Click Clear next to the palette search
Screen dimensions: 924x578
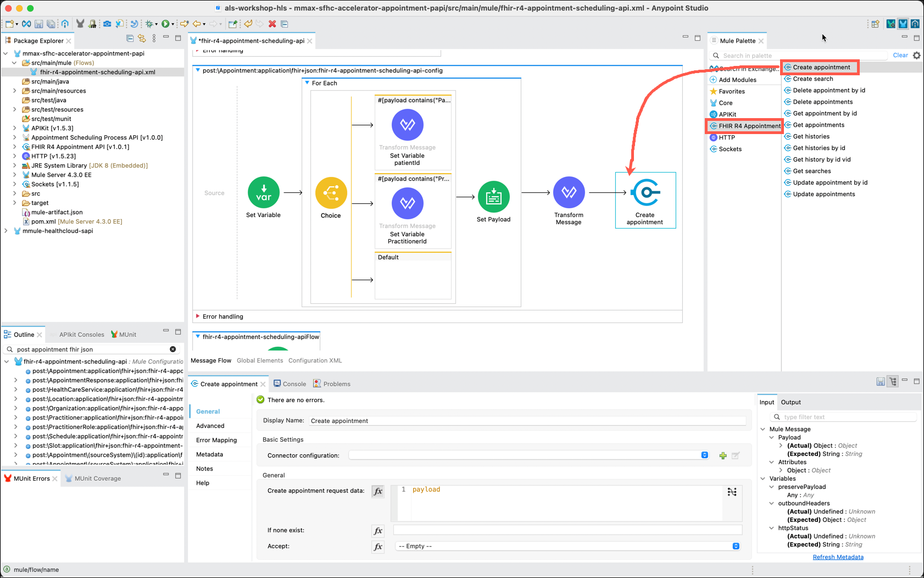click(x=900, y=55)
